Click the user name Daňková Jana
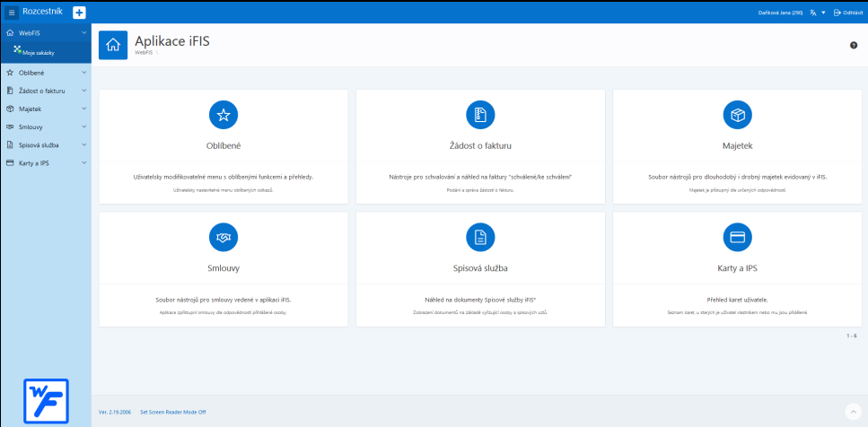Viewport: 868px width, 427px height. coord(780,13)
